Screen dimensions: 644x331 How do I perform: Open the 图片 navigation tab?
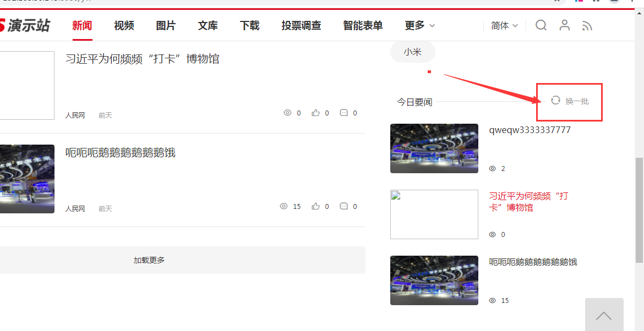(x=166, y=25)
